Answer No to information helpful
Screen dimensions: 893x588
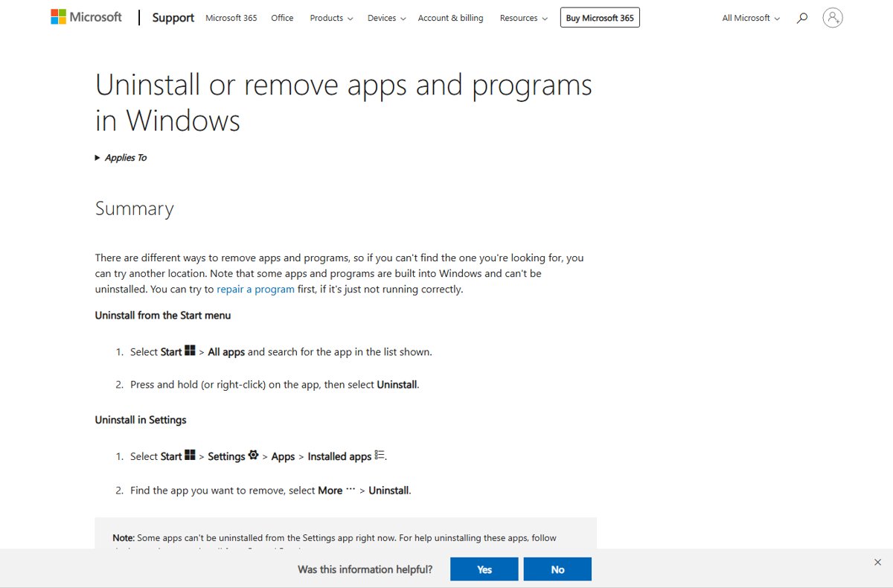[557, 569]
